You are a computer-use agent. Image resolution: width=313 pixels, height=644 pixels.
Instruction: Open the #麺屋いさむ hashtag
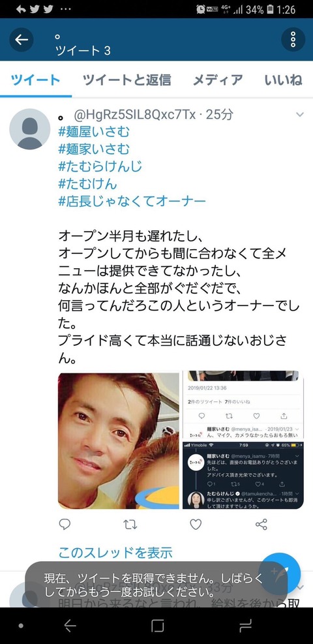94,132
